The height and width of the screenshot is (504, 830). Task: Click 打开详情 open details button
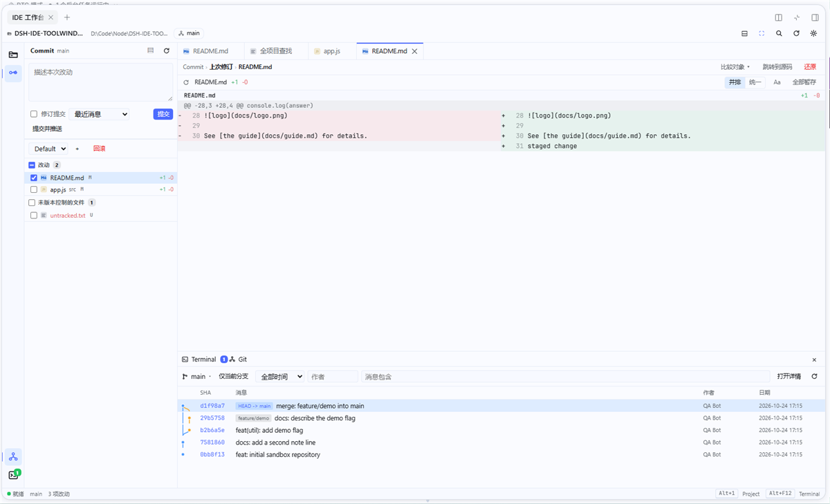(789, 377)
